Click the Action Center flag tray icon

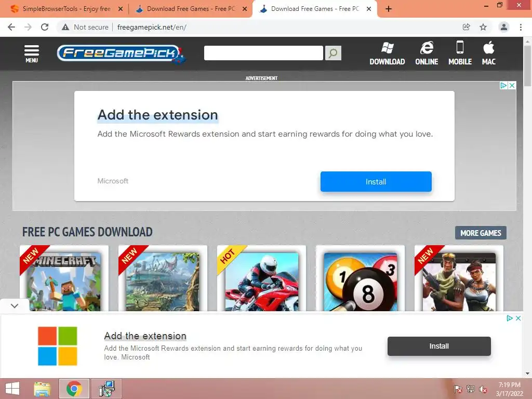click(458, 389)
